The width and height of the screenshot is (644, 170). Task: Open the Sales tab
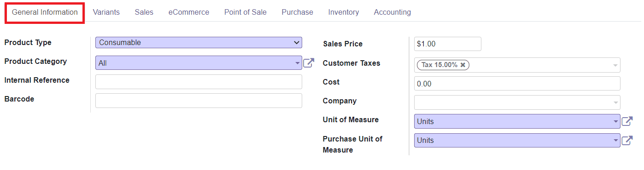pyautogui.click(x=144, y=12)
